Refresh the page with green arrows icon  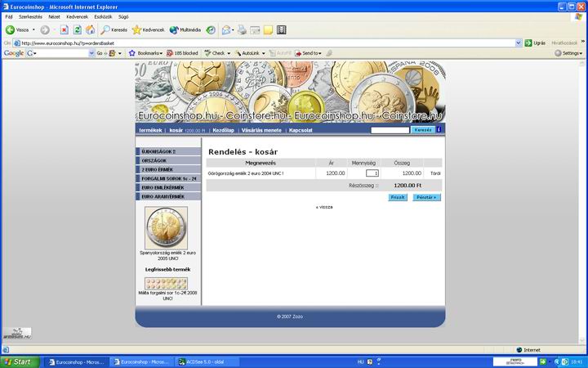click(x=78, y=29)
